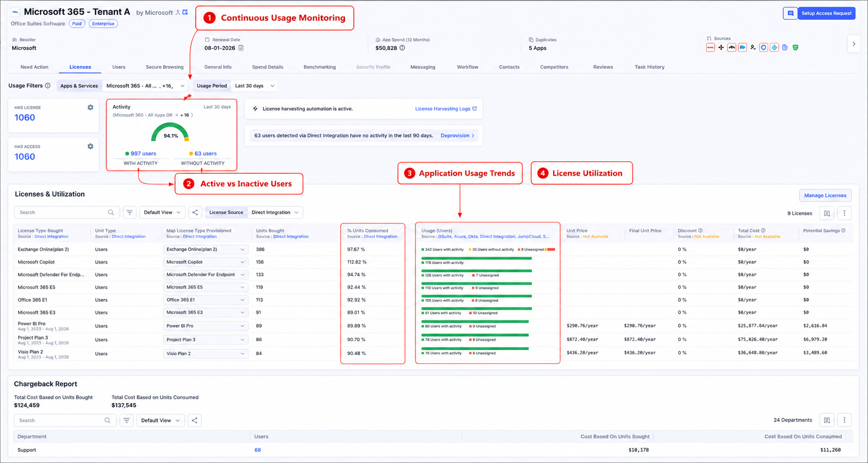The height and width of the screenshot is (463, 868).
Task: Open the Task History tab
Action: [x=650, y=67]
